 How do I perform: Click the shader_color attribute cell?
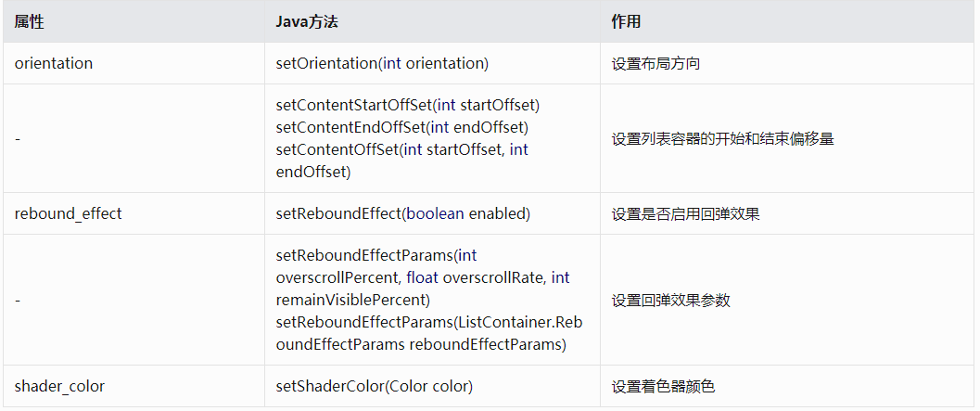point(59,386)
